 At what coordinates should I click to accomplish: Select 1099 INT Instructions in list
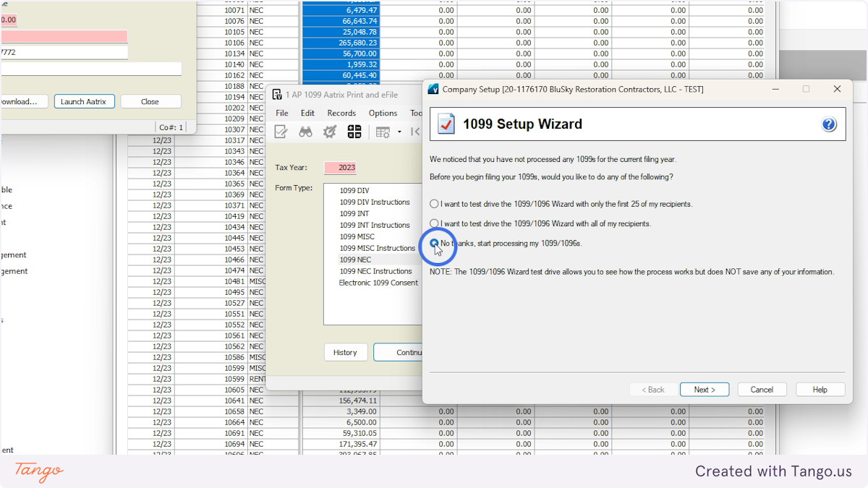[x=375, y=225]
